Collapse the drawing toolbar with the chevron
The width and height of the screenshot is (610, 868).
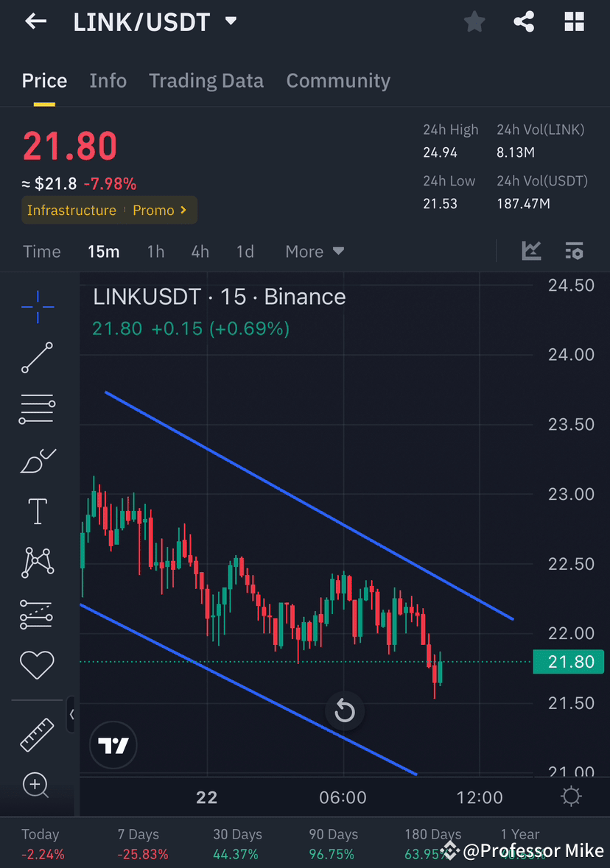tap(71, 714)
